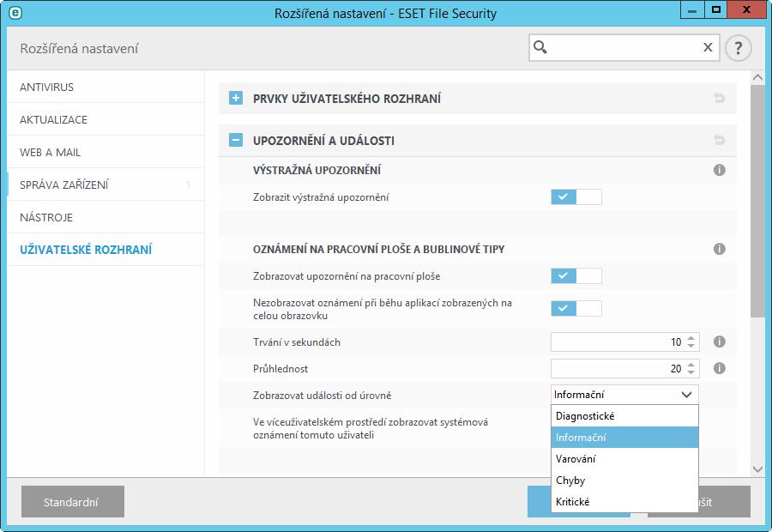Revert Prvky uživatelského rozhraní section arrow

[x=720, y=98]
